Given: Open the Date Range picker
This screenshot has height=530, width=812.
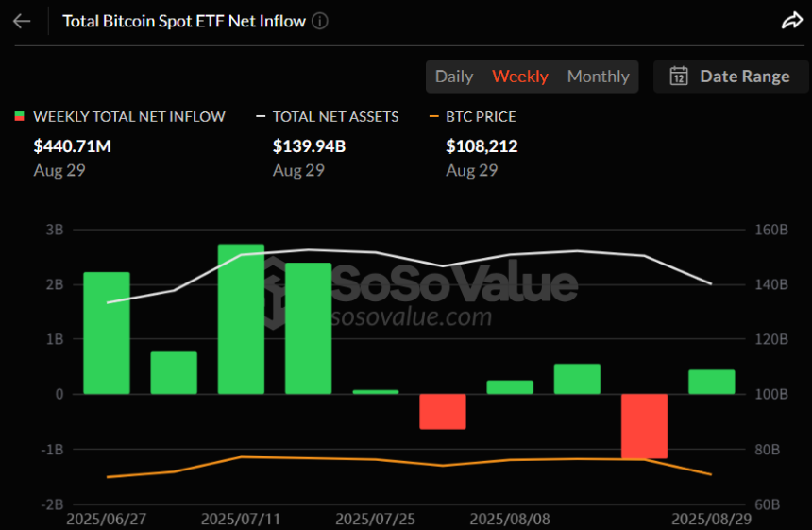Looking at the screenshot, I should click(730, 77).
